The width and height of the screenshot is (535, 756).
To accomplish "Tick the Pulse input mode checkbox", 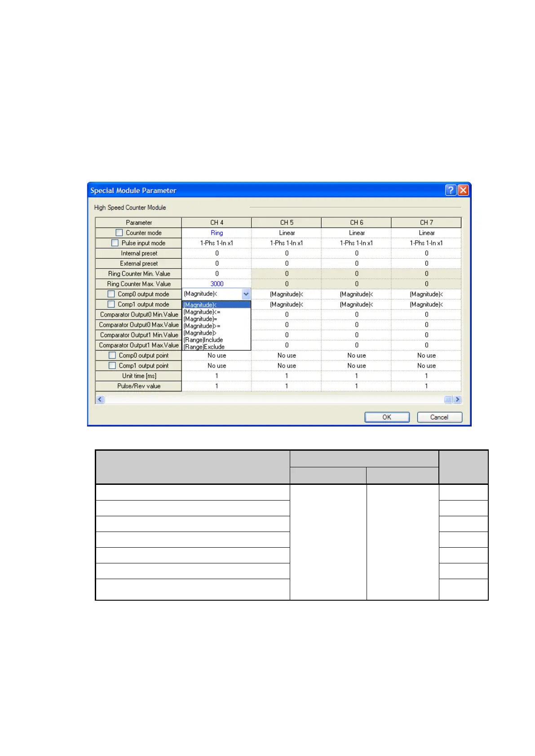I will pyautogui.click(x=115, y=243).
